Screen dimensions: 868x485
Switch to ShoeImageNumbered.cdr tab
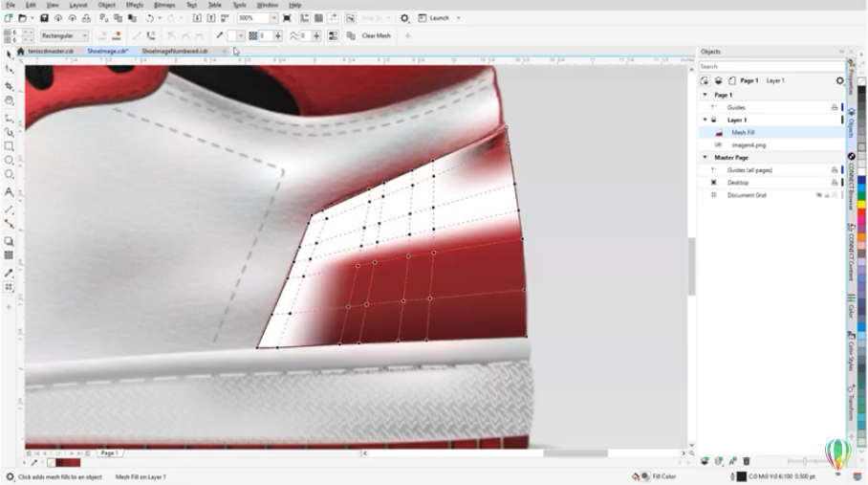pyautogui.click(x=175, y=51)
